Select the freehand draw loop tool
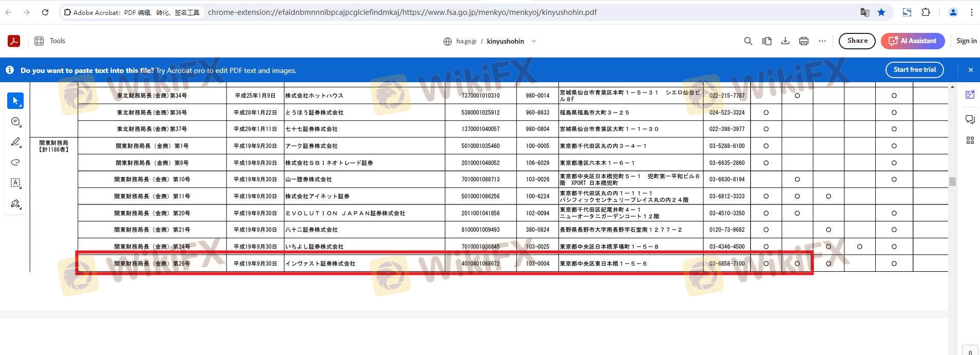This screenshot has height=355, width=980. click(x=15, y=162)
